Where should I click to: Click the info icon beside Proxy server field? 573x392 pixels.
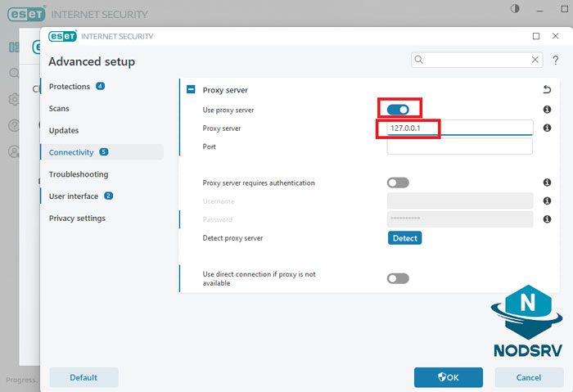pos(547,128)
